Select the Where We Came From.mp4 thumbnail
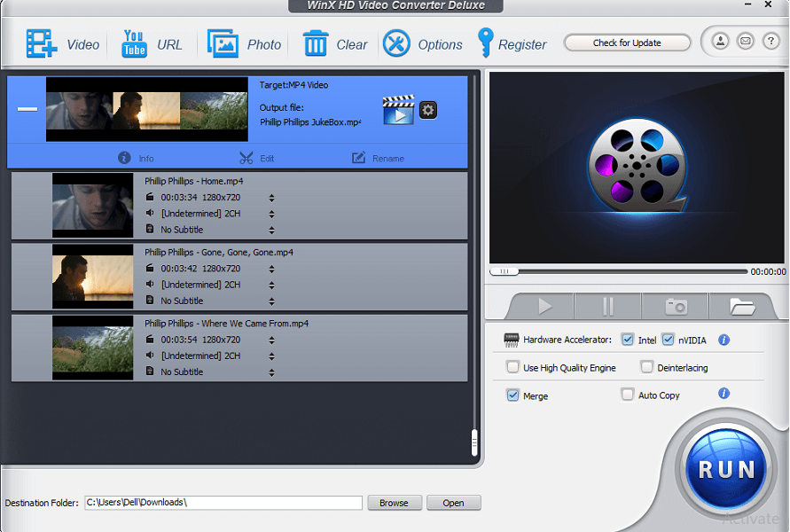The image size is (790, 532). (x=93, y=347)
